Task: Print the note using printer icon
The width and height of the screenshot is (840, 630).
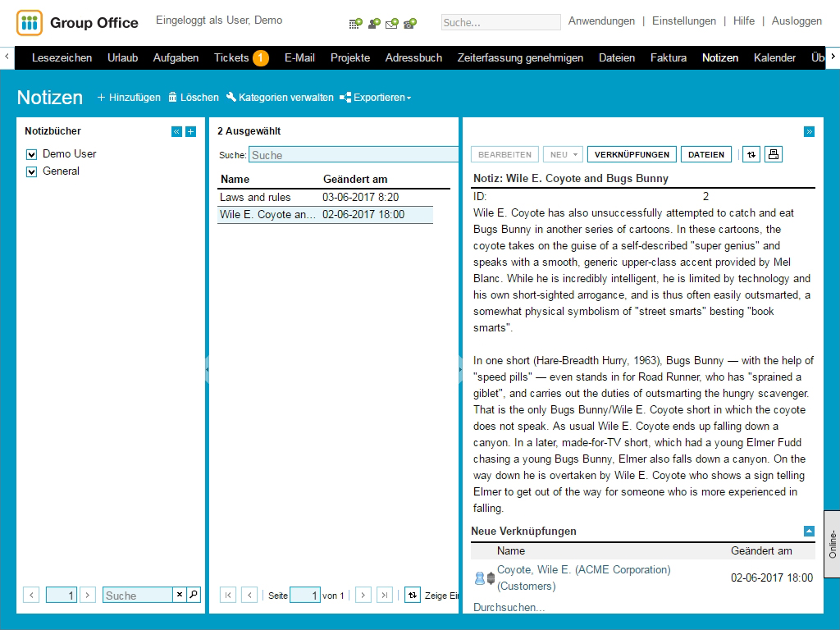Action: tap(774, 154)
